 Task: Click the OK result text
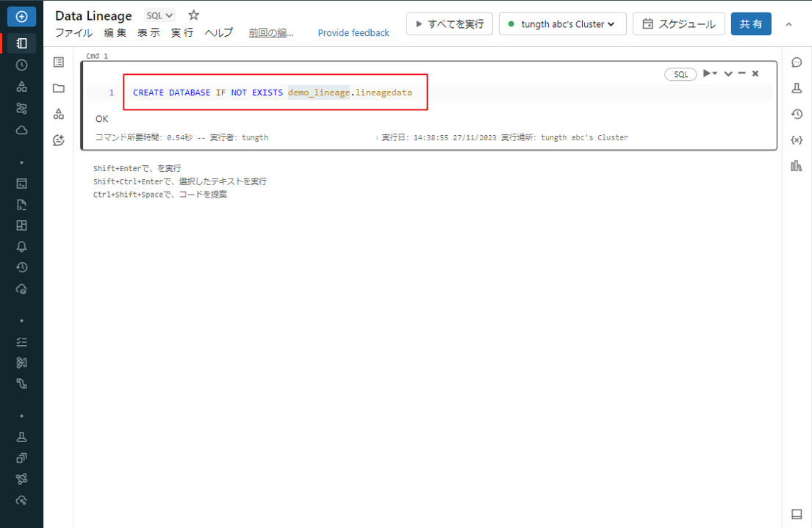tap(101, 118)
